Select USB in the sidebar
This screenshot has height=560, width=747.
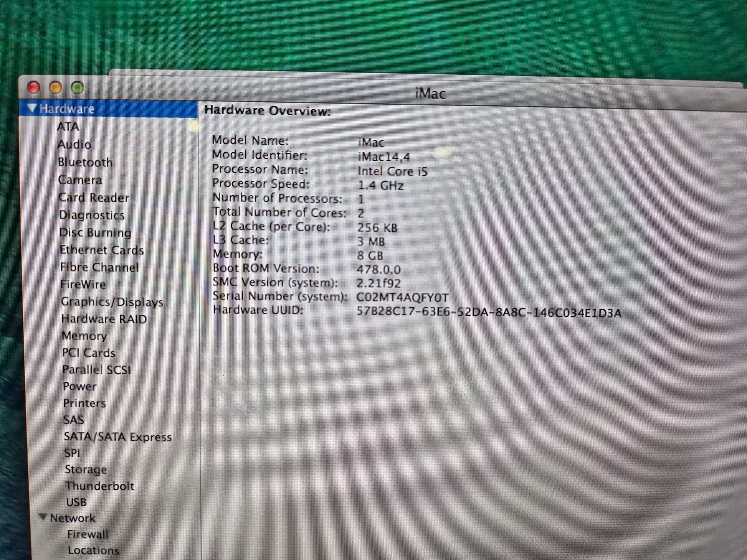pos(76,502)
